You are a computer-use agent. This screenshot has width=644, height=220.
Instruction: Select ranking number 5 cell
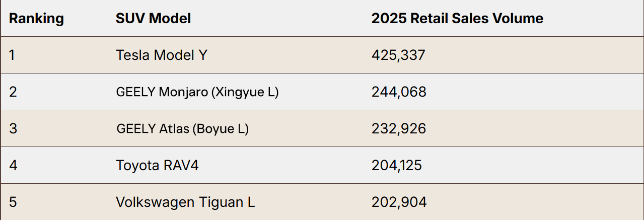13,202
